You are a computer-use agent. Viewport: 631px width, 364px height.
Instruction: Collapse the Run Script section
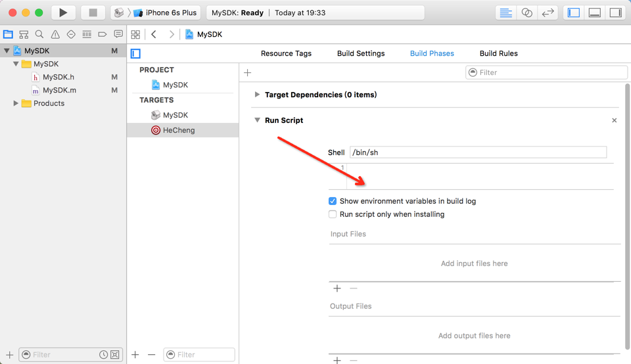click(x=257, y=120)
